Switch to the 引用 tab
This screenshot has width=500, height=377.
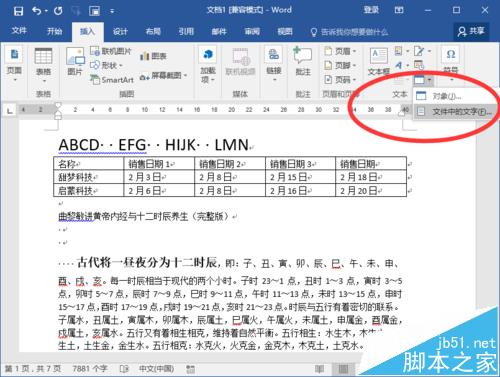(x=186, y=31)
